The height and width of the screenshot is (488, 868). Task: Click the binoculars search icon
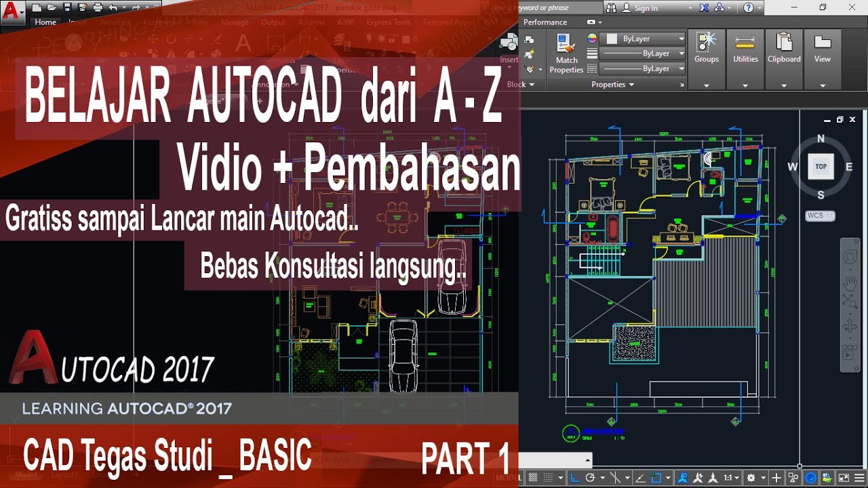coord(611,7)
